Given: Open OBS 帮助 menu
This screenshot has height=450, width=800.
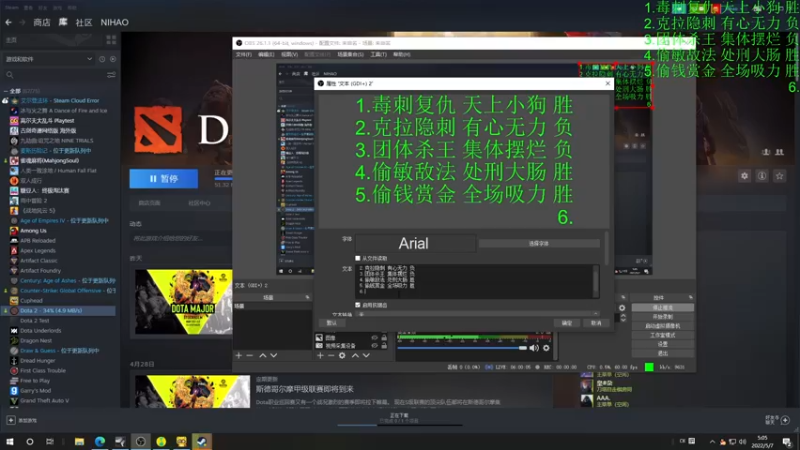Looking at the screenshot, I should pos(402,55).
